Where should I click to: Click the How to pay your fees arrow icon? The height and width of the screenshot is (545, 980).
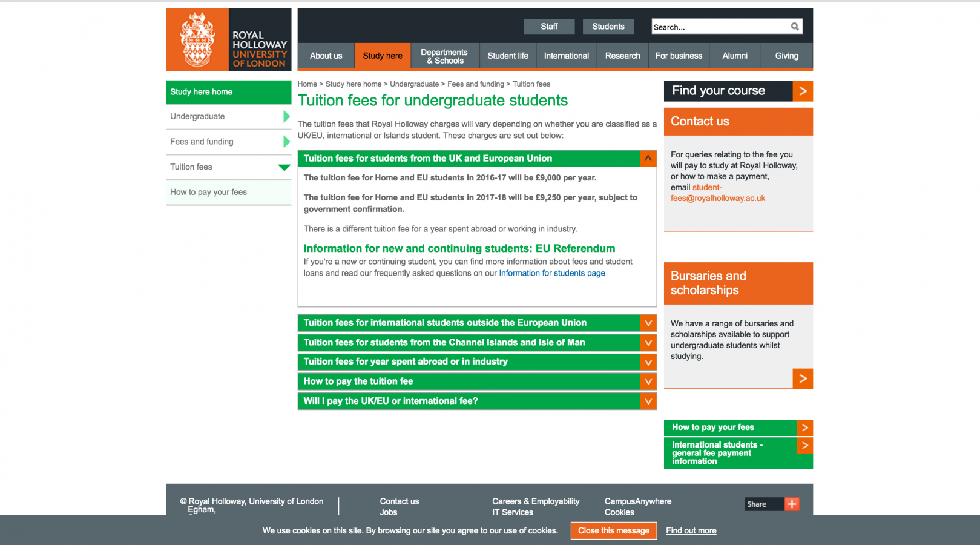pyautogui.click(x=804, y=428)
